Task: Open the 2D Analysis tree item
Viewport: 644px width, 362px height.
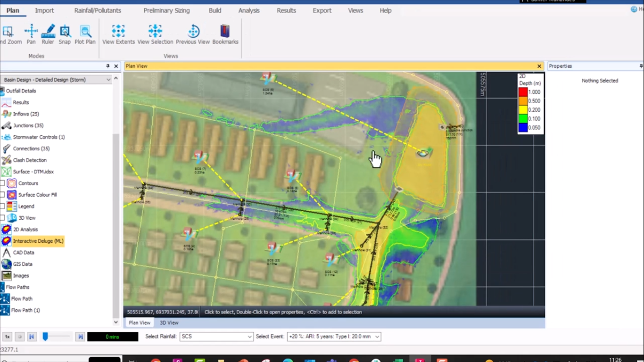Action: click(x=25, y=230)
